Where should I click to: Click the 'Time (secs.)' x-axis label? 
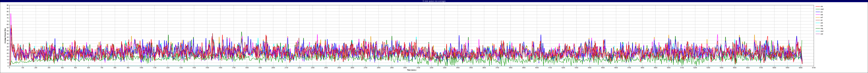coord(411,70)
